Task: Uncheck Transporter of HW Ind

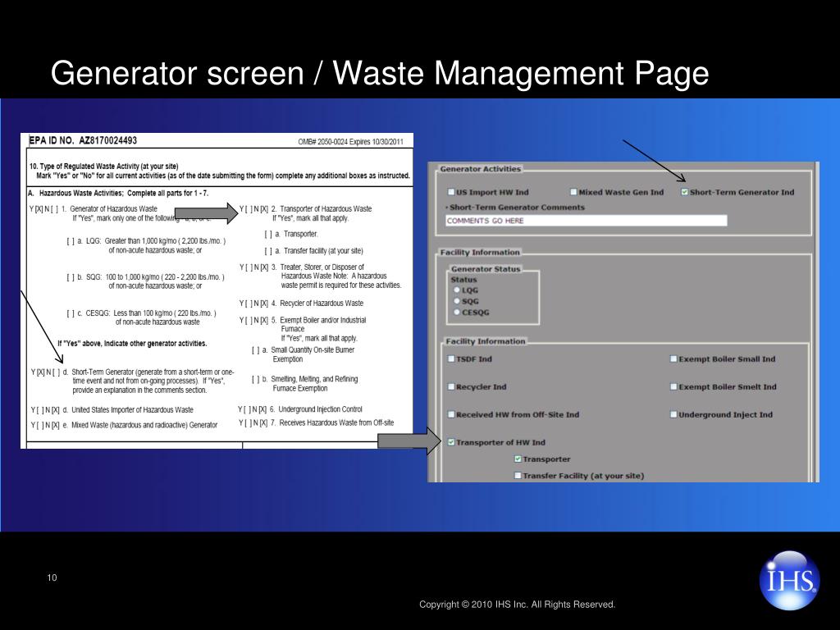Action: click(451, 442)
